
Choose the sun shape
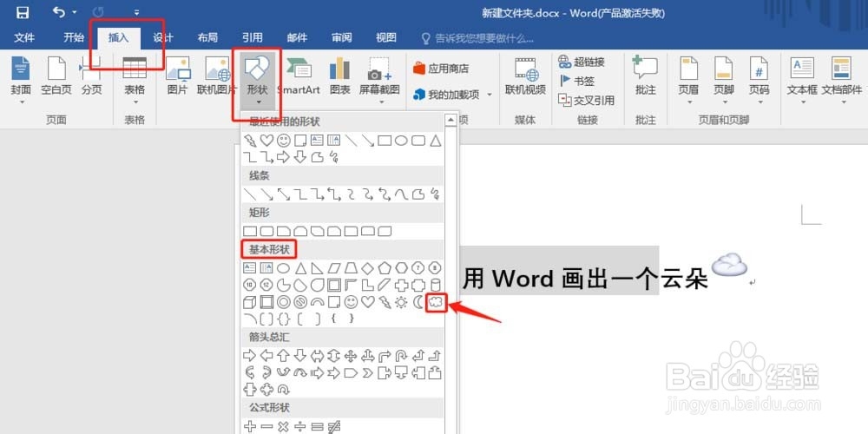(401, 302)
